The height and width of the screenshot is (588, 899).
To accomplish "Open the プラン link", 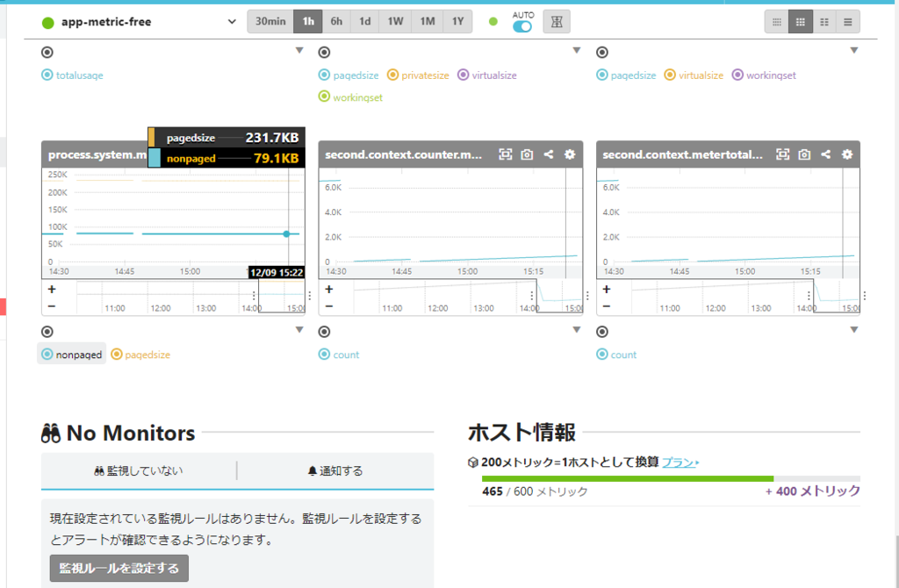I will click(x=680, y=462).
